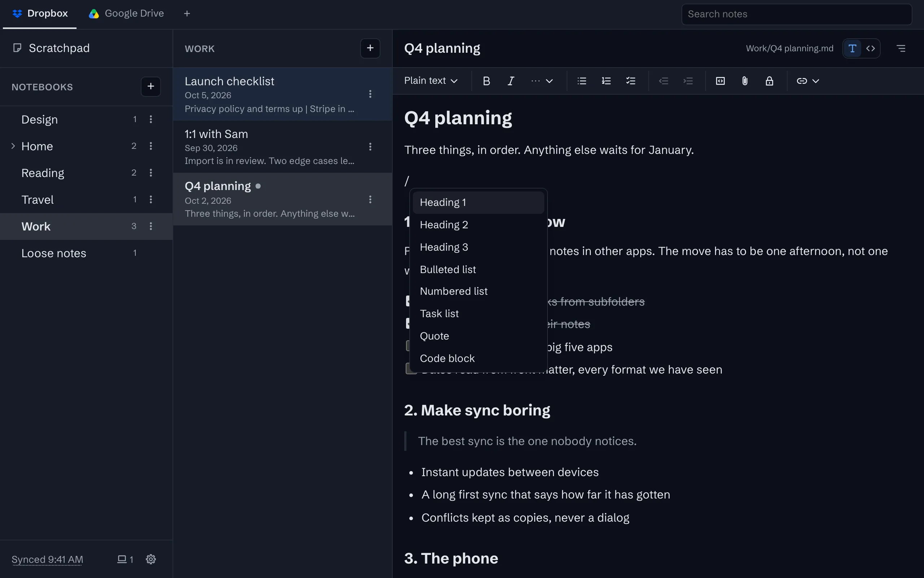Open settings gear in sidebar footer
The image size is (924, 578).
(x=151, y=559)
